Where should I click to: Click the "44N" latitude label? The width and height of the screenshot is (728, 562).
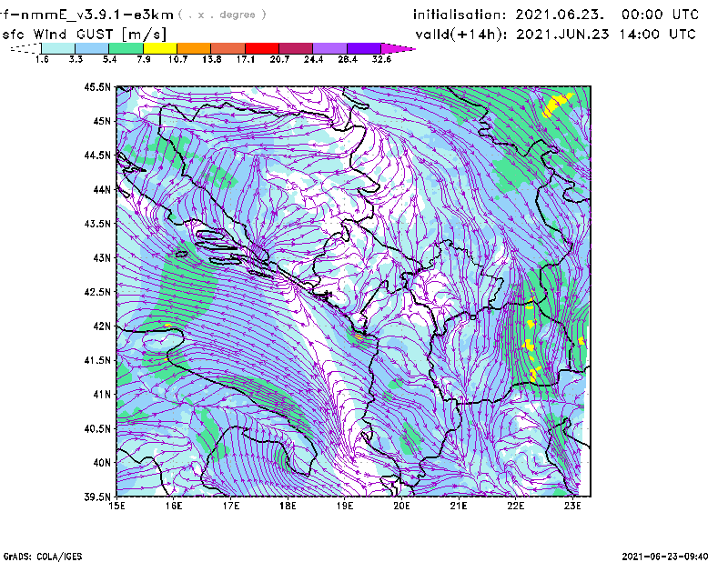coord(102,189)
